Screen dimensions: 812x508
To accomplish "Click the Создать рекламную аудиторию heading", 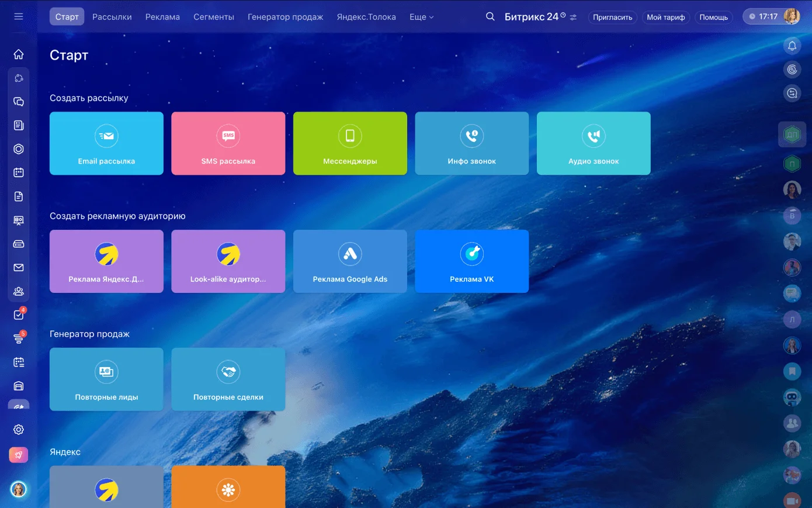I will click(x=117, y=216).
